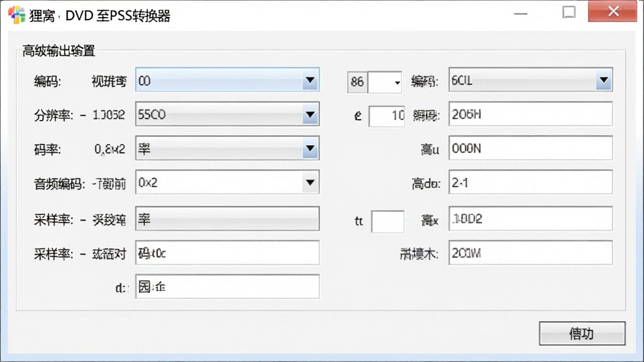Image resolution: width=644 pixels, height=362 pixels.
Task: Click the colorful app icon in the title bar
Action: pos(17,15)
